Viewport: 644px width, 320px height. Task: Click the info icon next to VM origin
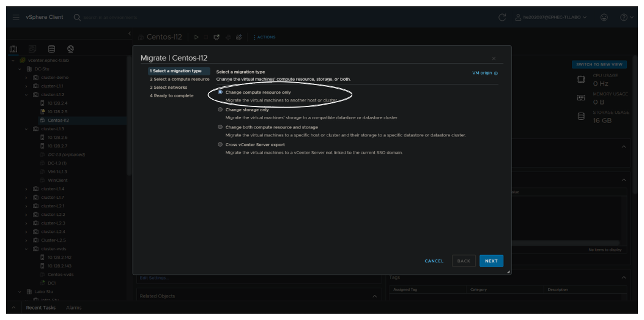[x=496, y=73]
